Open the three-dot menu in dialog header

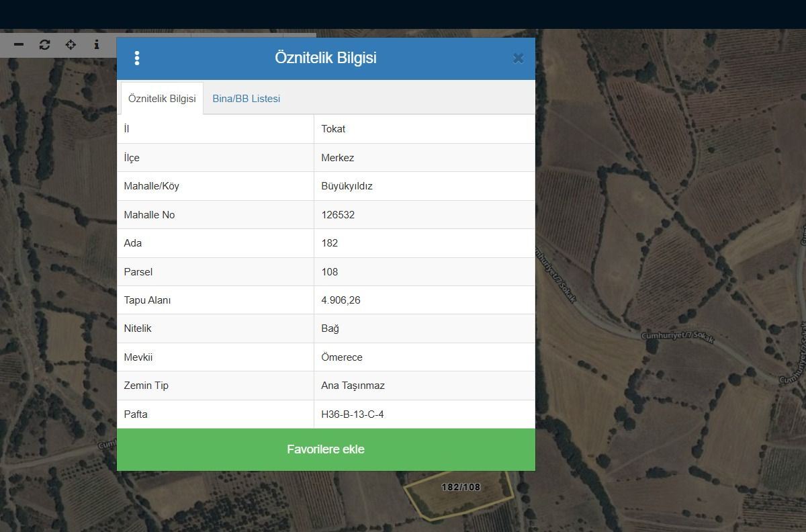137,58
